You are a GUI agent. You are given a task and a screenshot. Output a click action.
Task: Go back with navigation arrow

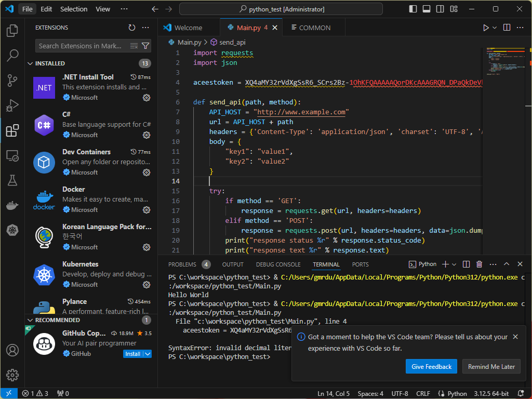[155, 9]
